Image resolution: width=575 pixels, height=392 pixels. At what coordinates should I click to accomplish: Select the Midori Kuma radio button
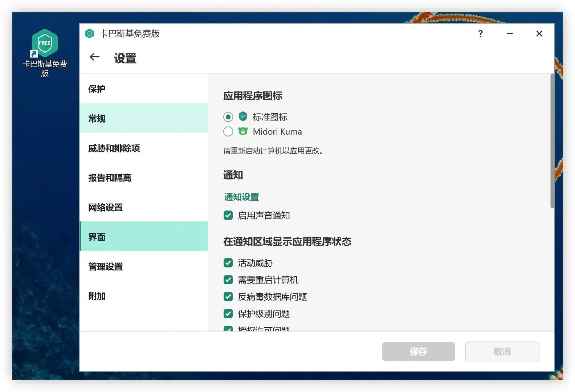coord(228,131)
